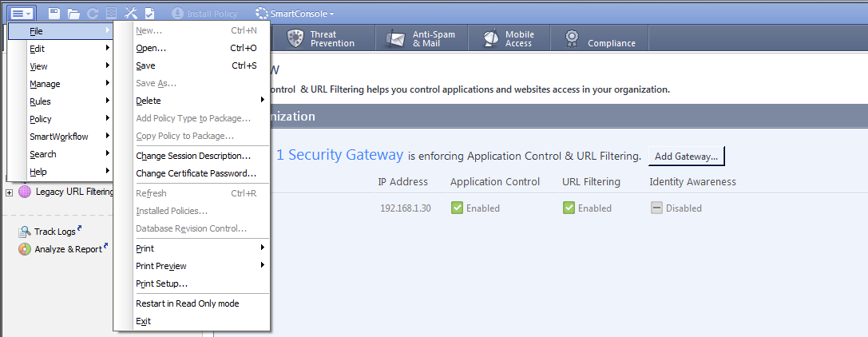The height and width of the screenshot is (337, 868).
Task: Click the Refresh toolbar icon
Action: pyautogui.click(x=93, y=14)
